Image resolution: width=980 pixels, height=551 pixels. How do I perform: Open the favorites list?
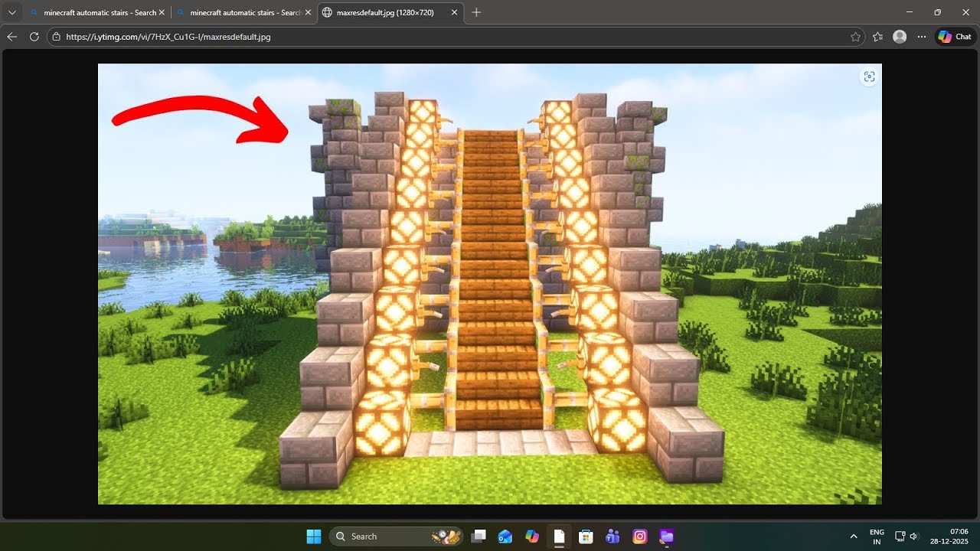pyautogui.click(x=877, y=36)
